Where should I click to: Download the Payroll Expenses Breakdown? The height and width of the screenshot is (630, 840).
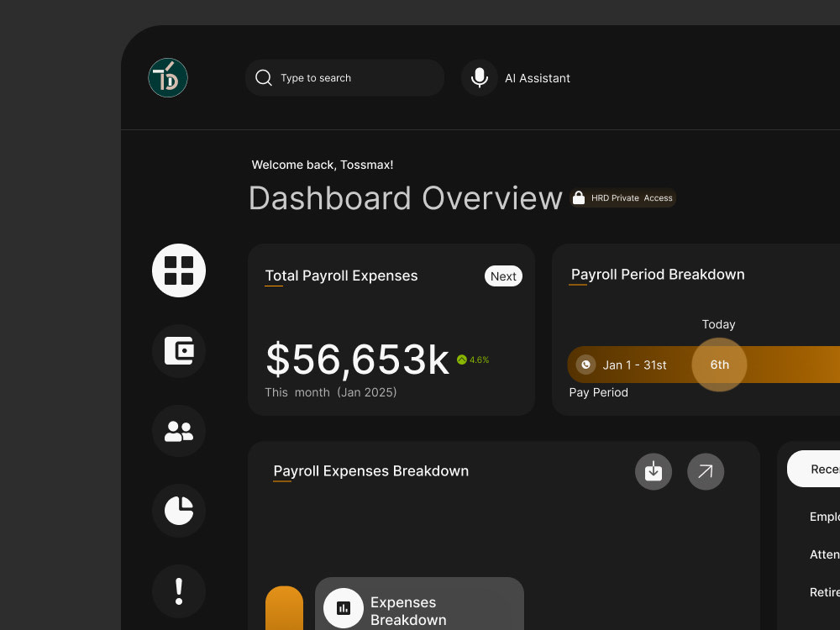[654, 471]
